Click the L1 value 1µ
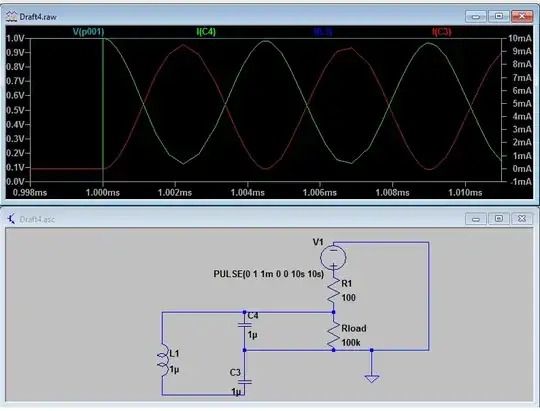This screenshot has height=411, width=540. pos(174,370)
